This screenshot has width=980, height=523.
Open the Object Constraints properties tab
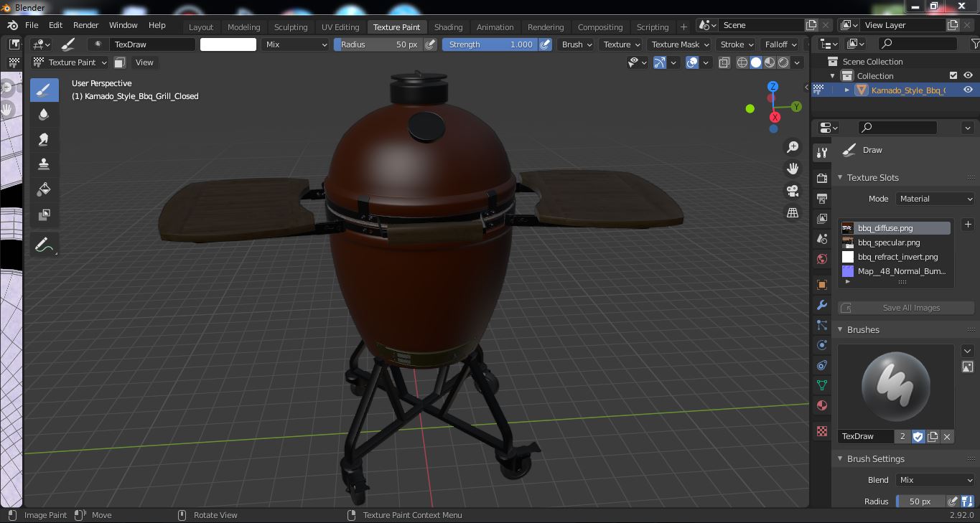tap(822, 365)
